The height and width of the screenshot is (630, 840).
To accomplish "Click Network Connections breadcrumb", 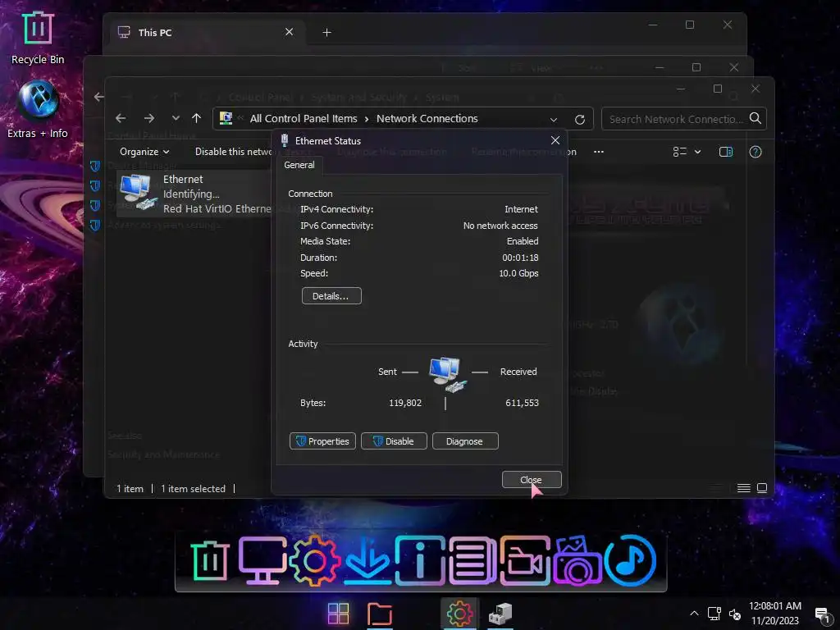I will 427,118.
